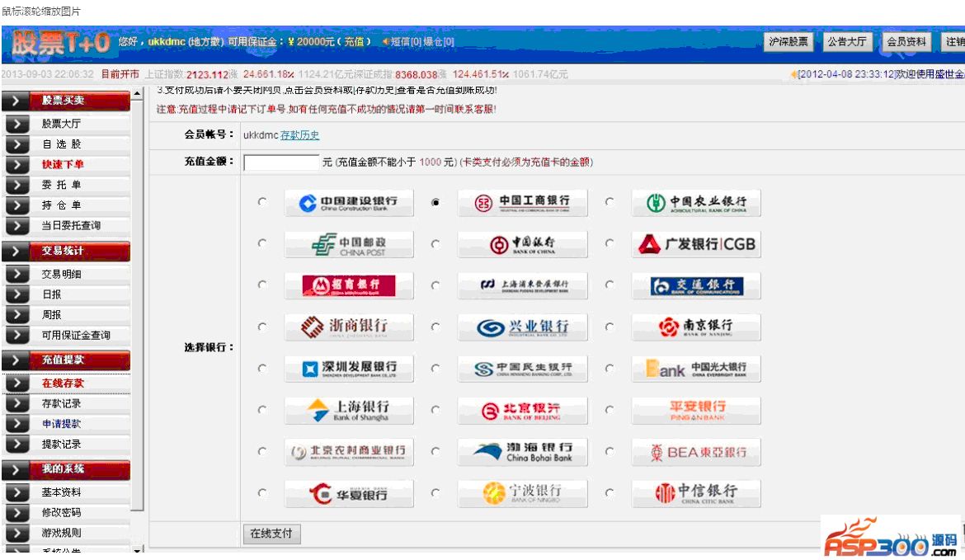Viewport: 965px width, 560px height.
Task: Click the 上海浦东发展银行 logo
Action: click(523, 286)
